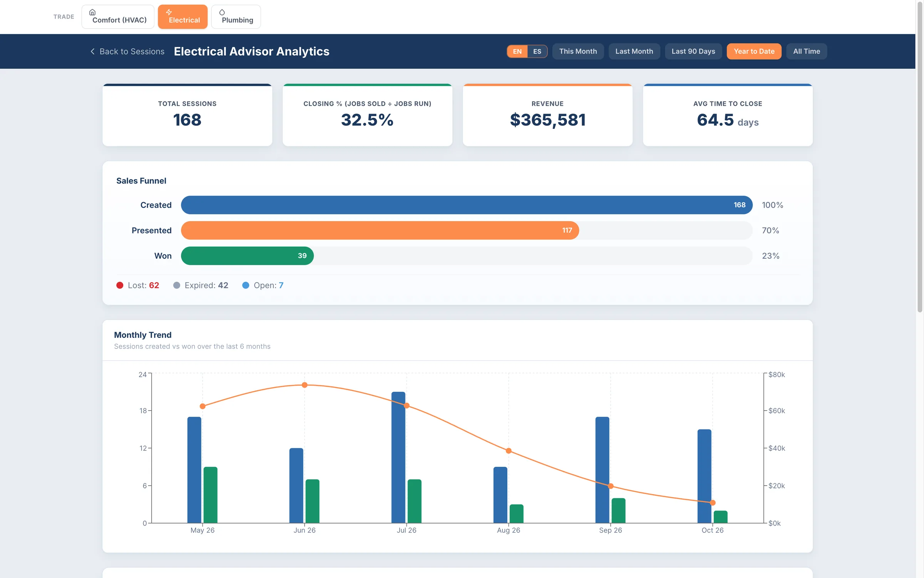Image resolution: width=924 pixels, height=578 pixels.
Task: Click the 'Open: 7' text
Action: pos(268,285)
